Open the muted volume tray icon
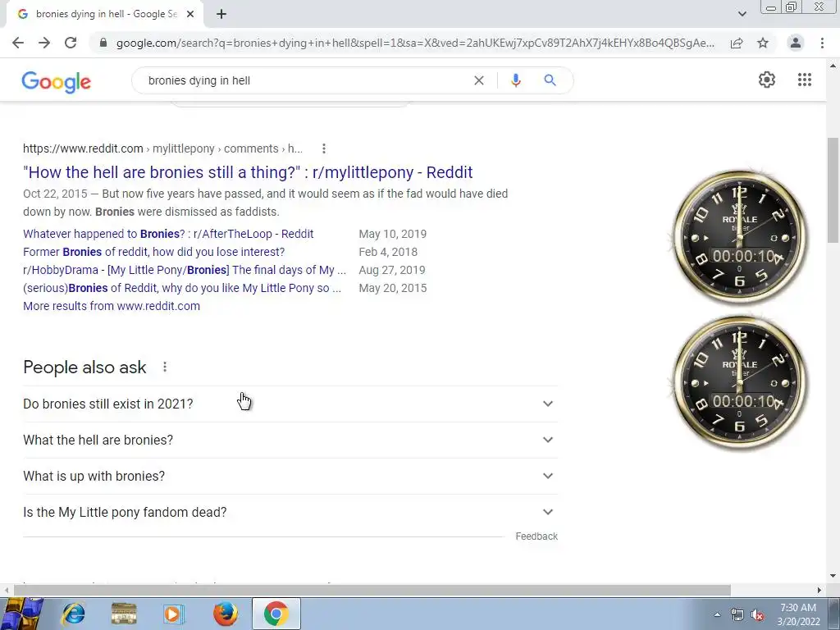840x630 pixels. [757, 614]
